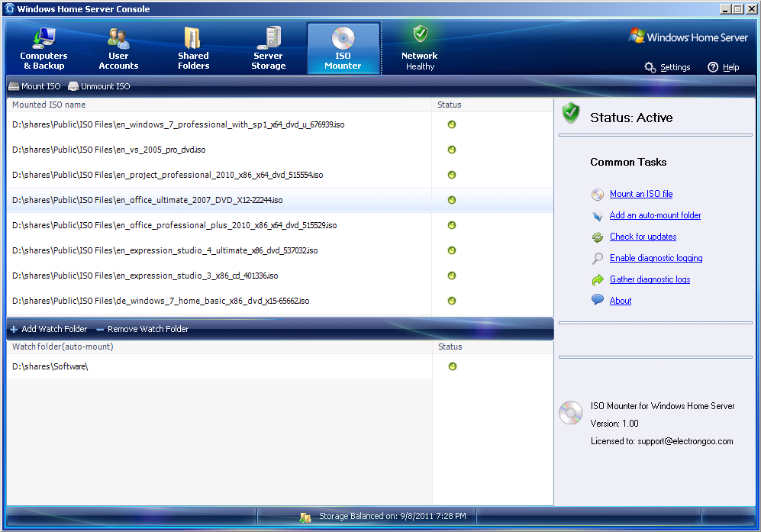Click the Storage Balanced on 9/8/2011 status text
The height and width of the screenshot is (532, 761).
tap(392, 516)
